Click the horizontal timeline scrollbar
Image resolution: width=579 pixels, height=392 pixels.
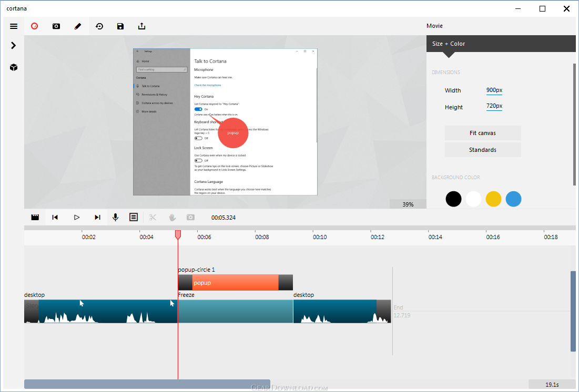point(147,384)
